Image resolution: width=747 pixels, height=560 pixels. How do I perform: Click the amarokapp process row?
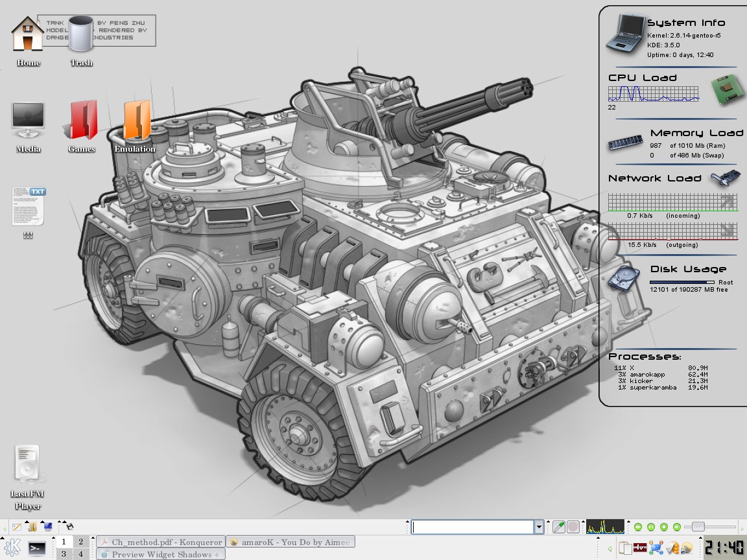pyautogui.click(x=662, y=374)
